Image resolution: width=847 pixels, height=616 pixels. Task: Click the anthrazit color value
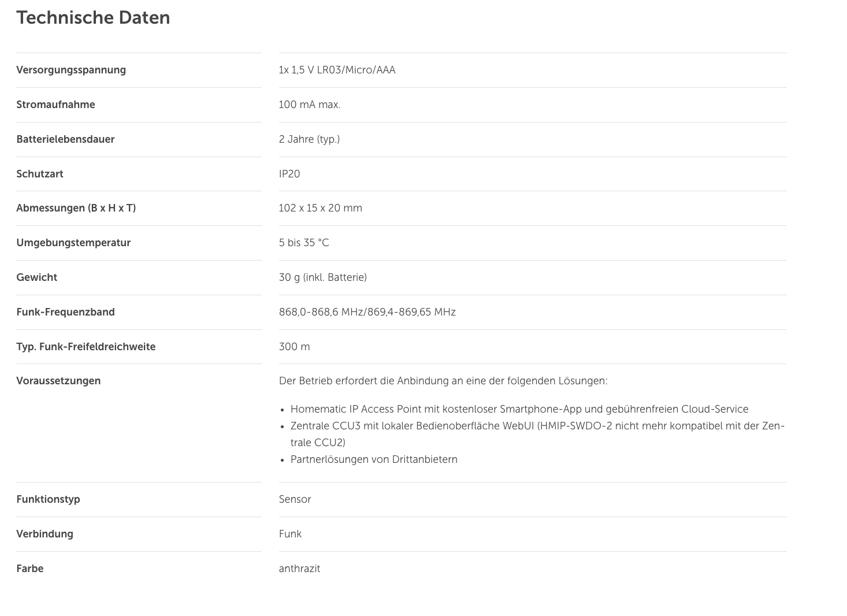tap(299, 569)
